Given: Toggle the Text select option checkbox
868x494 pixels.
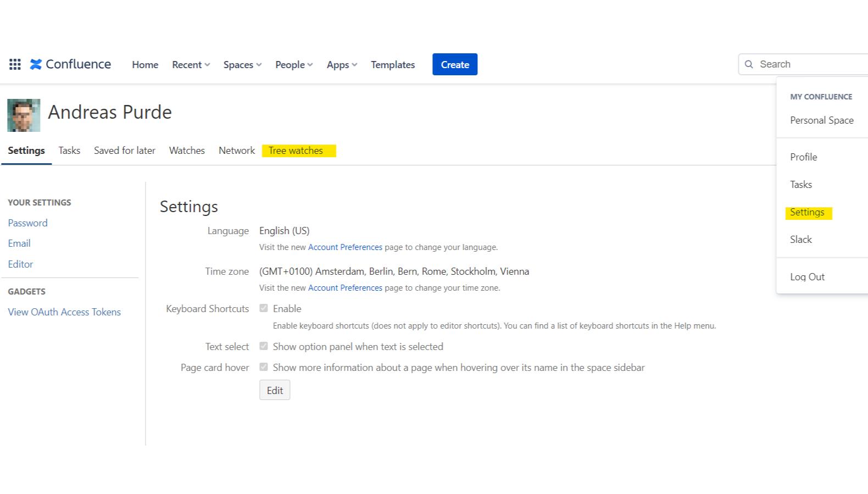Looking at the screenshot, I should tap(264, 346).
